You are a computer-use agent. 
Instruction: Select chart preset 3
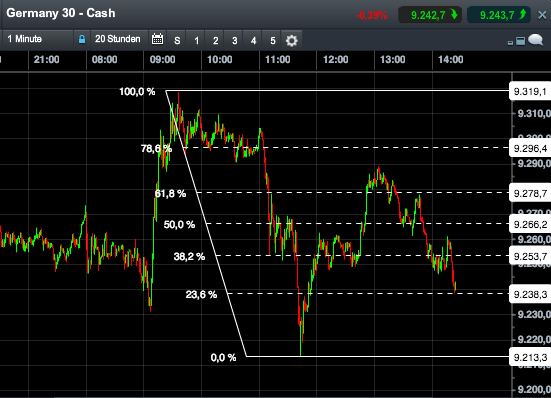point(234,40)
